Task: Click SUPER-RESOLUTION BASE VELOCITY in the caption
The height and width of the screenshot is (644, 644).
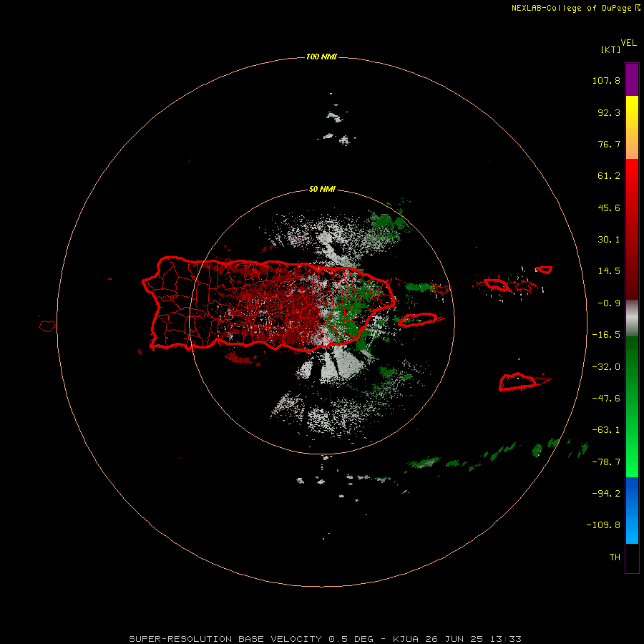Action: pos(225,639)
